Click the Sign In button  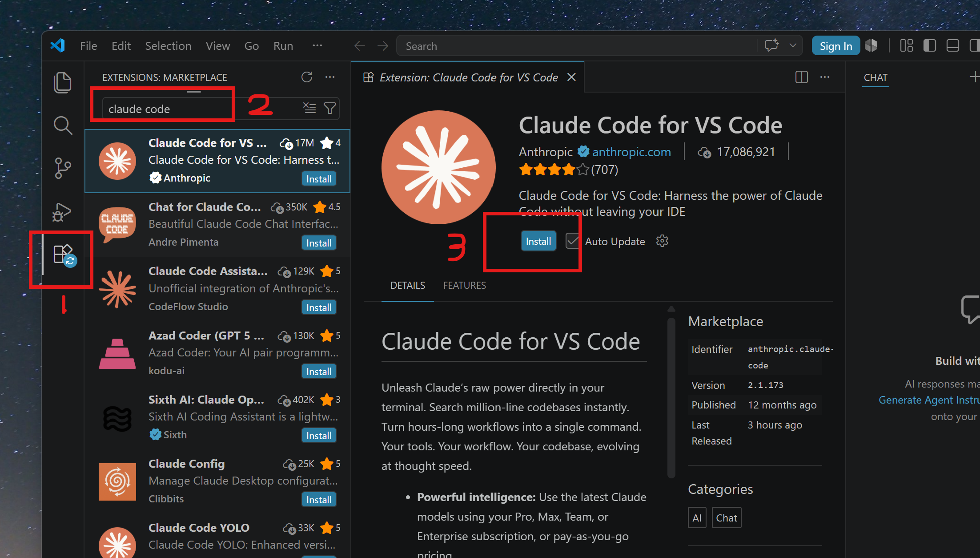(x=836, y=46)
